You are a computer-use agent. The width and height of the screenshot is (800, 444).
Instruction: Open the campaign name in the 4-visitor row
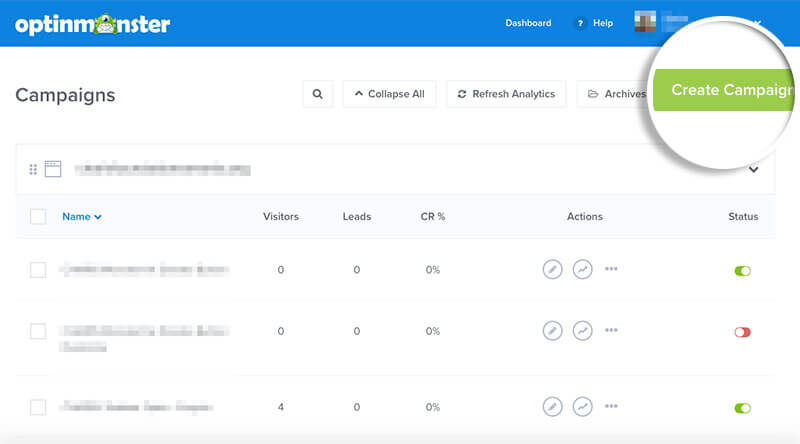pos(136,407)
